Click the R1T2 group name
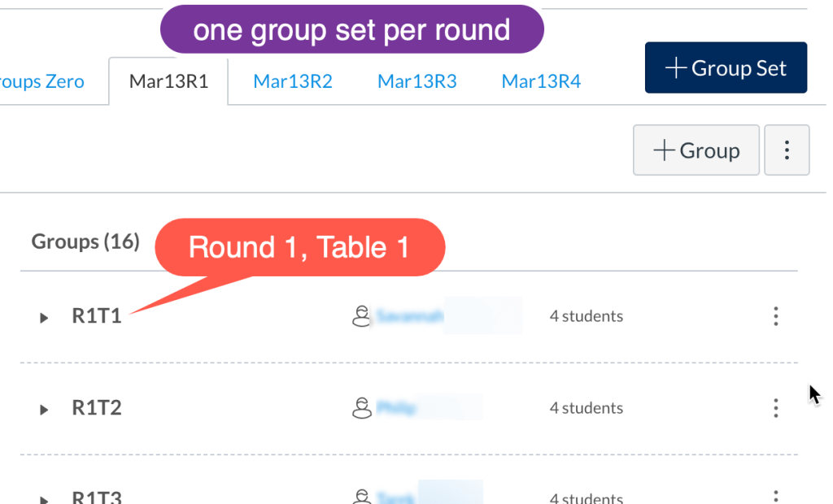Screen dimensions: 833x504 click(x=97, y=407)
